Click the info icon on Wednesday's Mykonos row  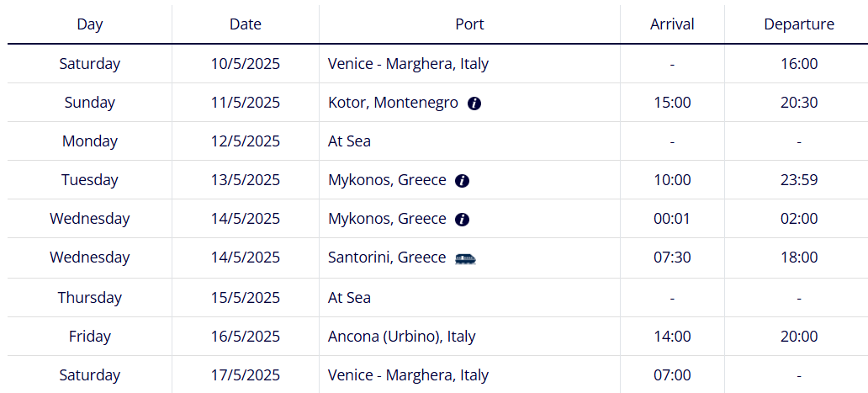463,220
